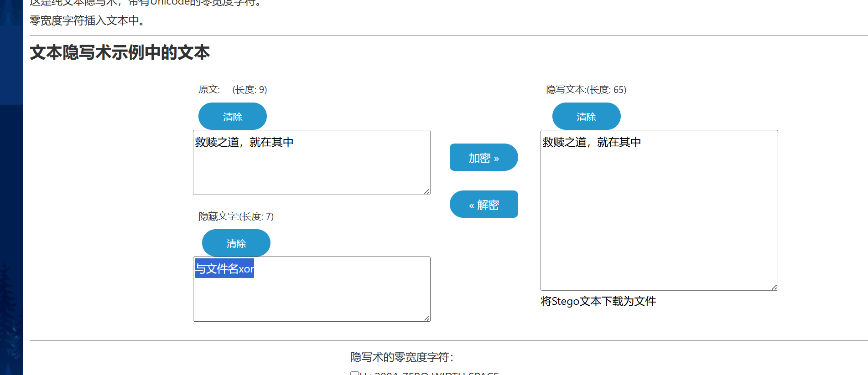Click the highlighted 与文件名xor text
This screenshot has height=375, width=868.
click(224, 269)
